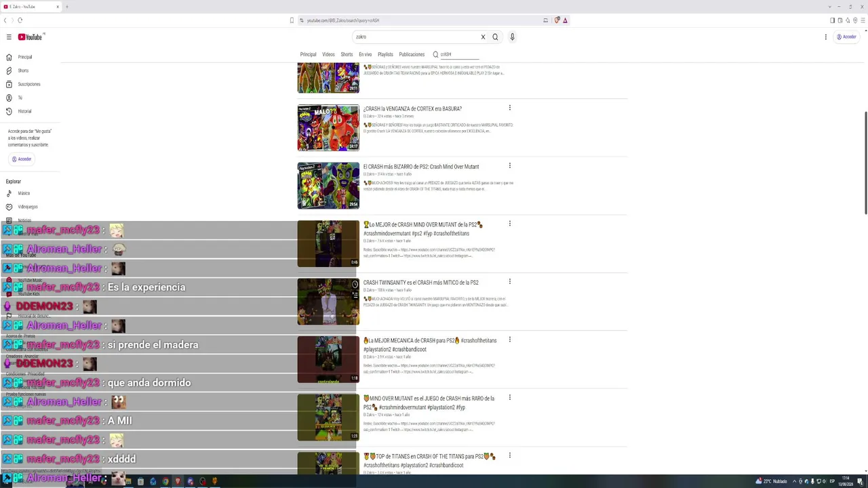
Task: Open options menu for La MEJOR MECANICA video
Action: (x=510, y=340)
